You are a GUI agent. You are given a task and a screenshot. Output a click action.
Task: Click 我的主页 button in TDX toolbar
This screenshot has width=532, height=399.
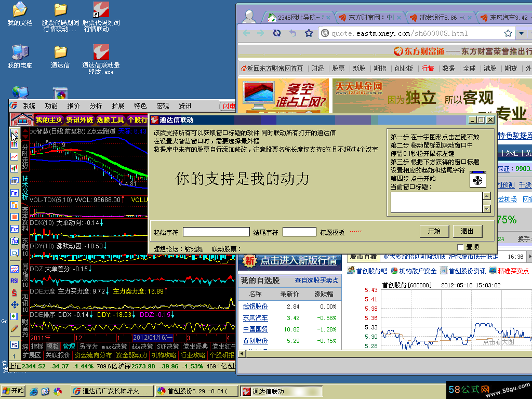point(49,120)
